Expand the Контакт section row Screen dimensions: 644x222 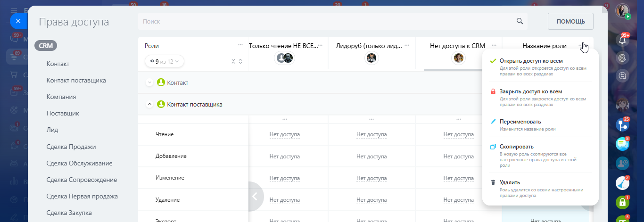pos(149,82)
